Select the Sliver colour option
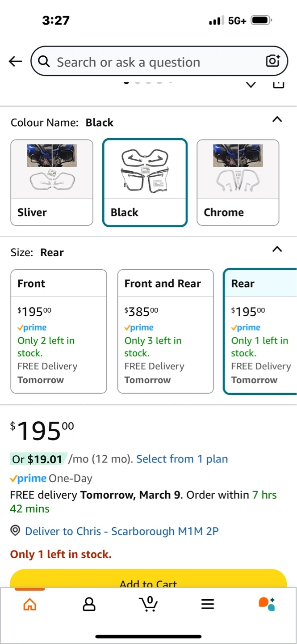Image resolution: width=297 pixels, height=644 pixels. pyautogui.click(x=52, y=182)
